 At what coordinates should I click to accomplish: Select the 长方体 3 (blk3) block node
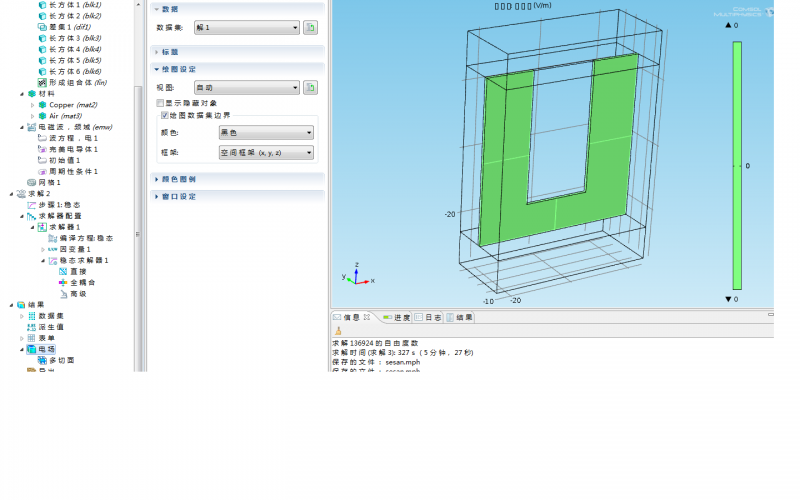pos(70,38)
